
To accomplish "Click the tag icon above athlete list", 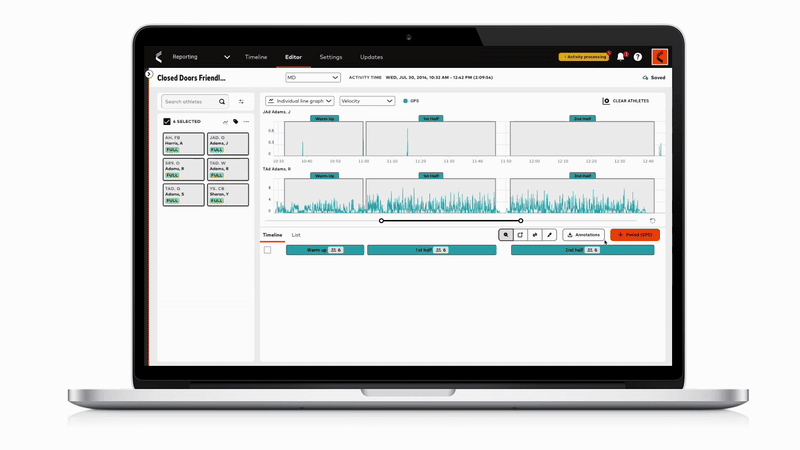I will pyautogui.click(x=235, y=121).
